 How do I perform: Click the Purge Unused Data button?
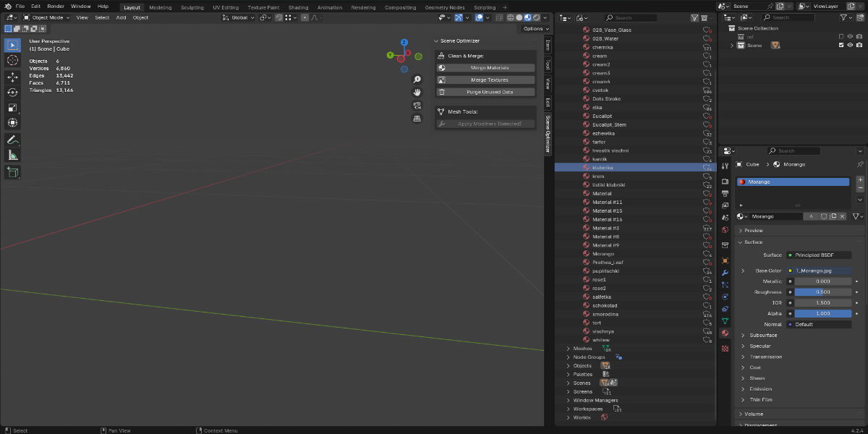(x=486, y=92)
